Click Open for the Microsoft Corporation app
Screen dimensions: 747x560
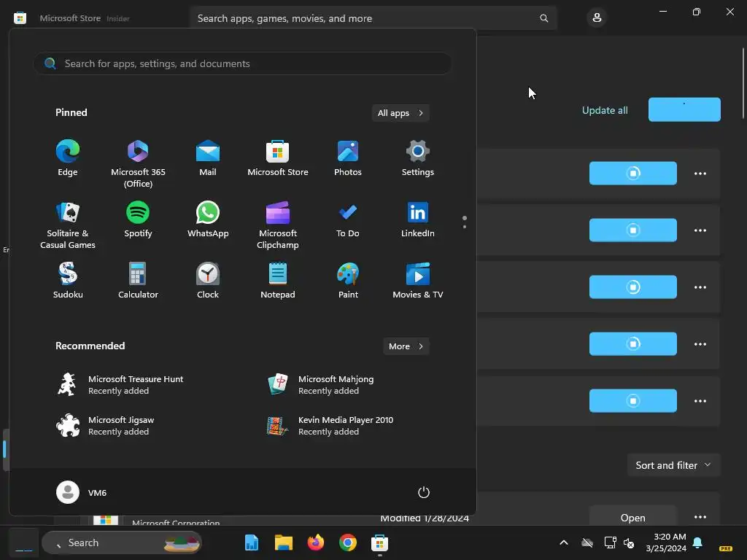tap(632, 517)
